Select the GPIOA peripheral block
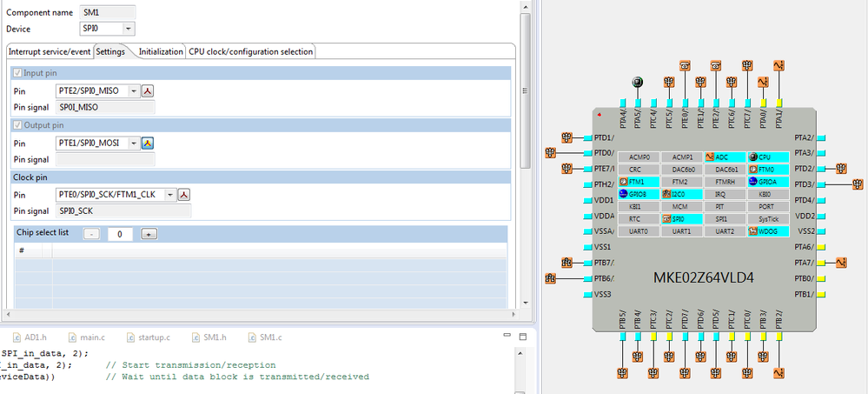This screenshot has height=394, width=868. (x=768, y=181)
